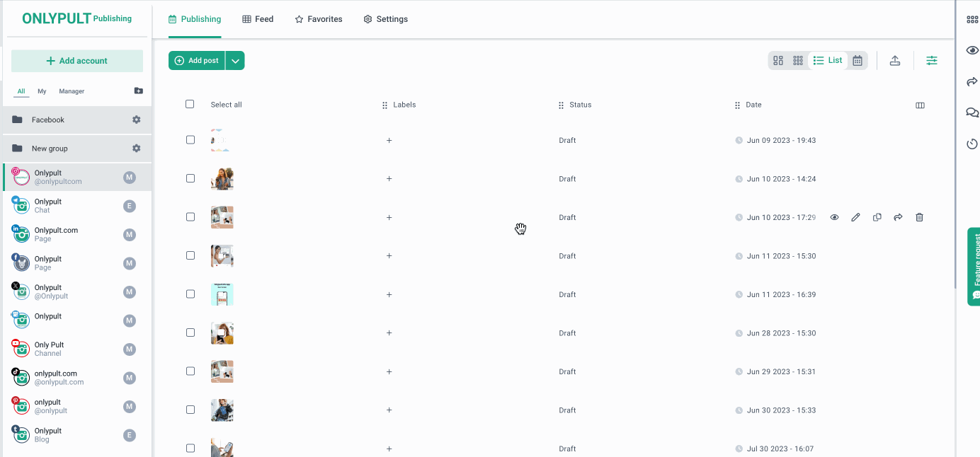Check the box for Jun 09 2023 draft
Viewport: 980px width, 457px height.
click(190, 140)
